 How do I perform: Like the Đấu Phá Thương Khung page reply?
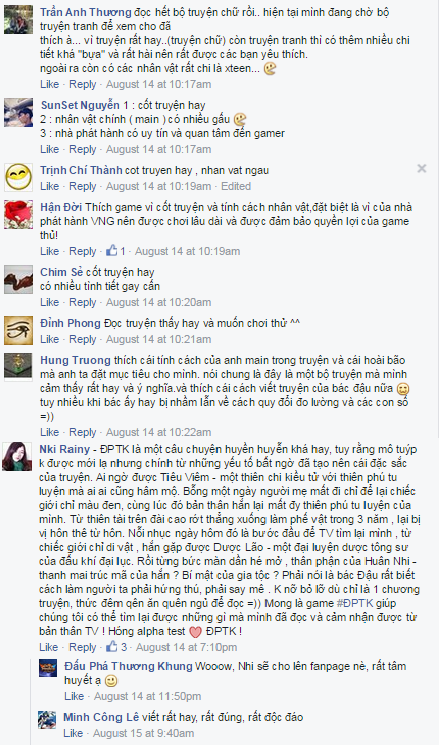tap(74, 696)
